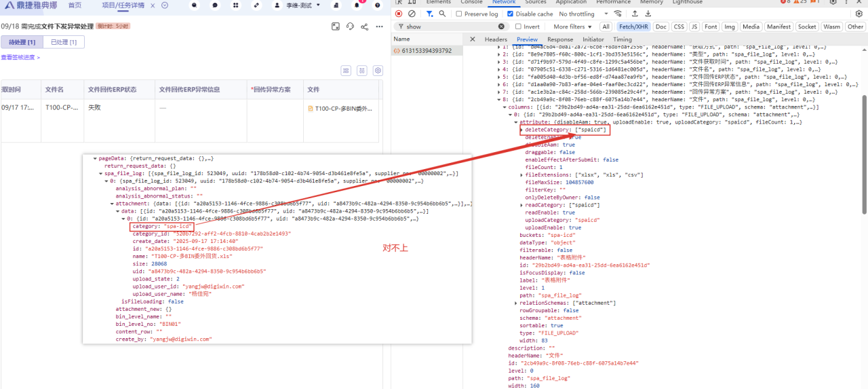
Task: Uncheck the Disable cache checkbox
Action: point(511,14)
